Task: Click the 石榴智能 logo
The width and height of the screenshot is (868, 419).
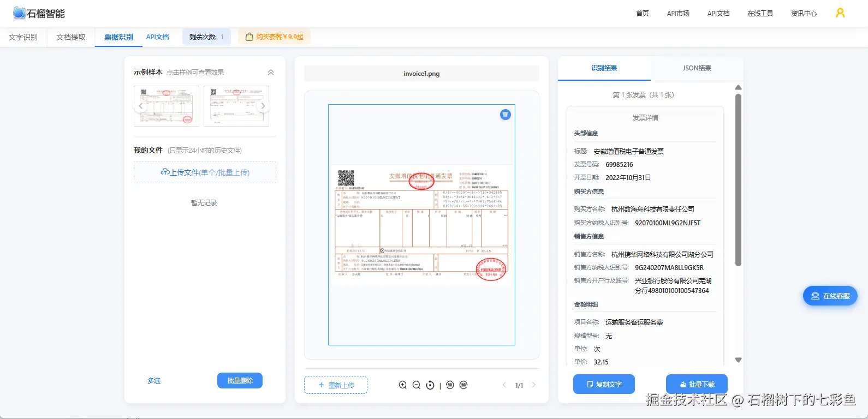Action: 39,13
